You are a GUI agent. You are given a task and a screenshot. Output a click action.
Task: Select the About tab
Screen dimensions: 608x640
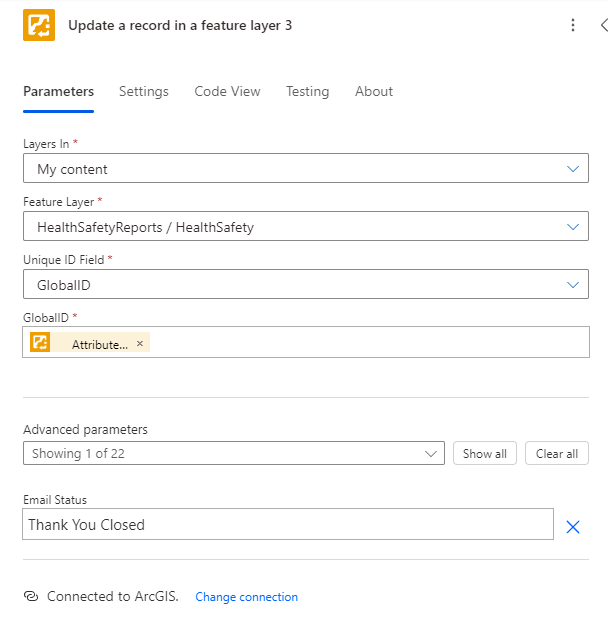coord(374,91)
